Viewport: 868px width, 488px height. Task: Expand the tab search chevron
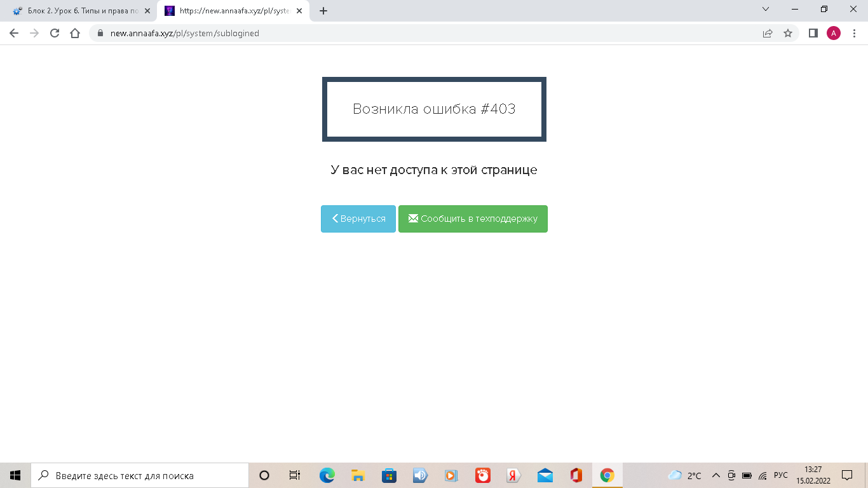point(766,10)
